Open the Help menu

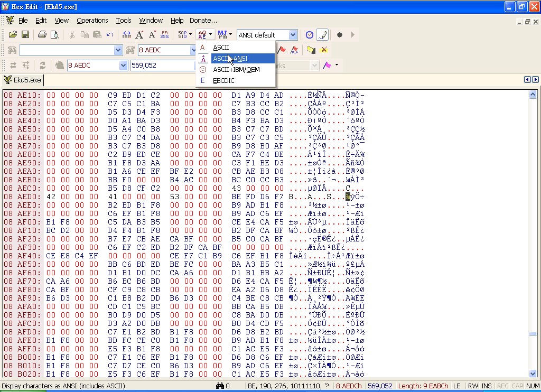[x=177, y=21]
